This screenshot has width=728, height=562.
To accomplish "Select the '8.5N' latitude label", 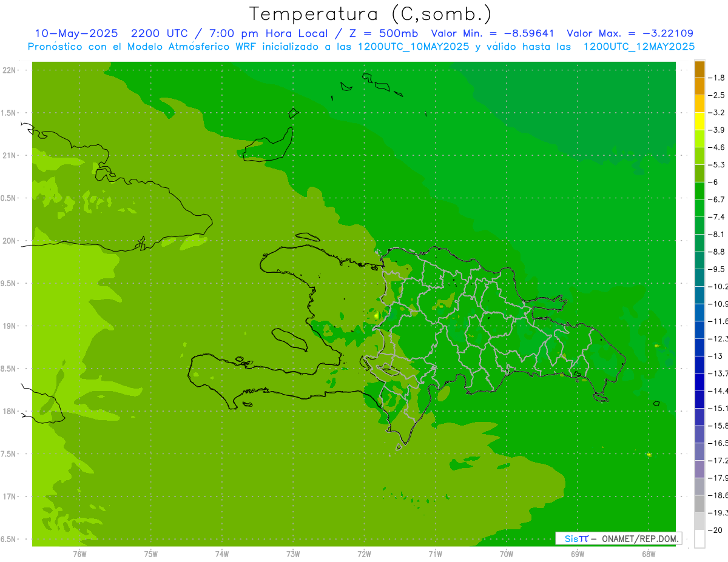I will point(8,369).
